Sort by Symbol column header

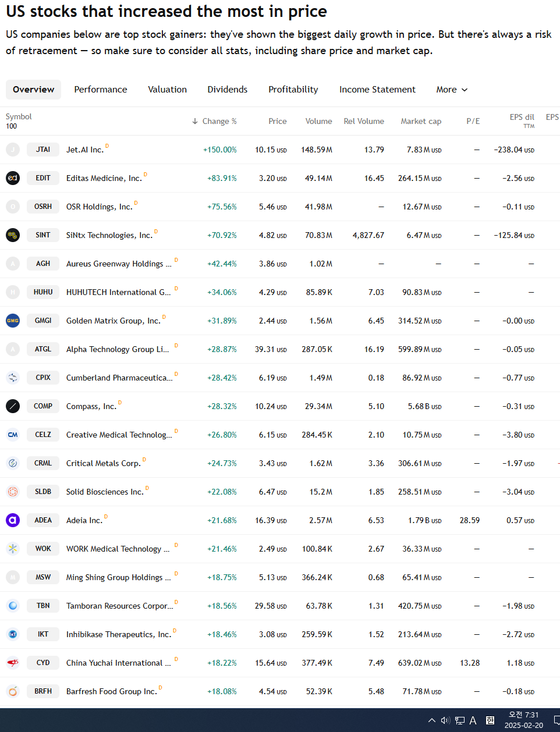pyautogui.click(x=19, y=116)
